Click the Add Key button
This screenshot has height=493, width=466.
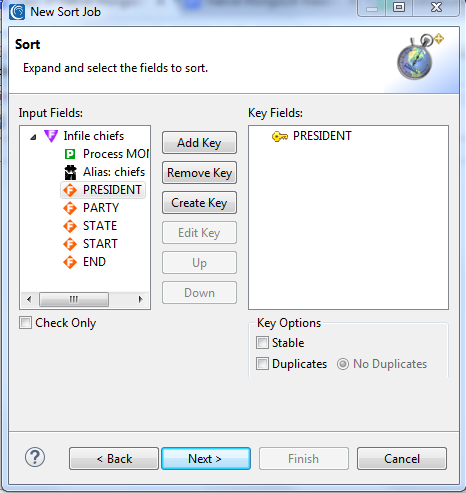[x=199, y=143]
